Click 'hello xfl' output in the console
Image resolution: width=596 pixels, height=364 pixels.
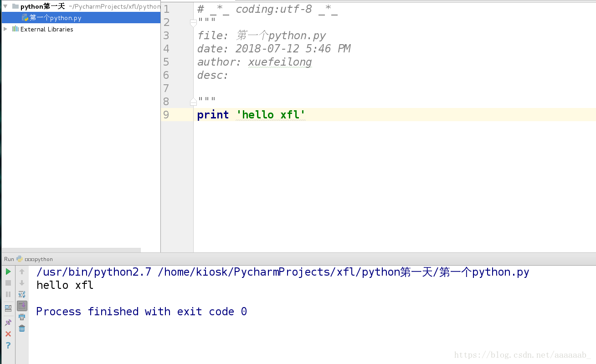tap(65, 285)
